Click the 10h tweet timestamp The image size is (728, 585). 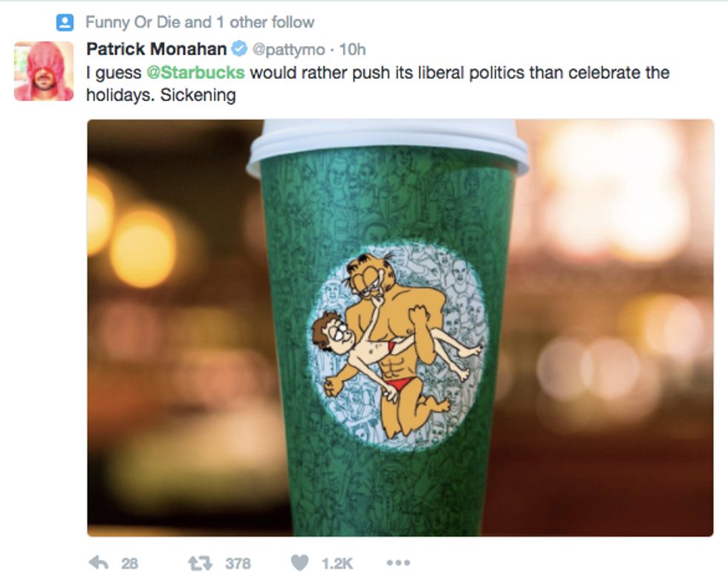click(x=353, y=49)
